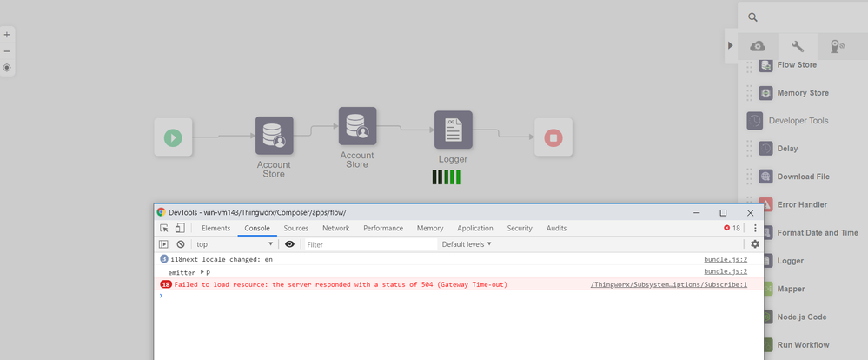Expand the emitter p object triangle
This screenshot has height=360, width=868.
point(202,272)
